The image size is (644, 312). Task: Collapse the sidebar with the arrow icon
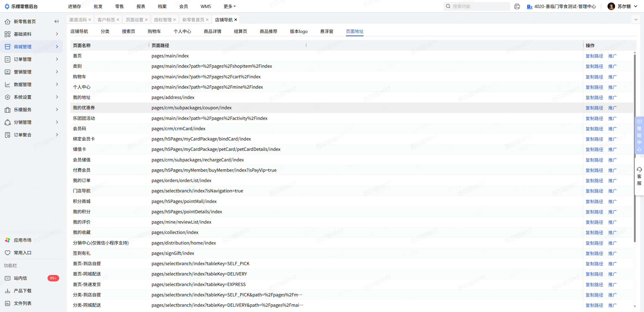(x=56, y=21)
